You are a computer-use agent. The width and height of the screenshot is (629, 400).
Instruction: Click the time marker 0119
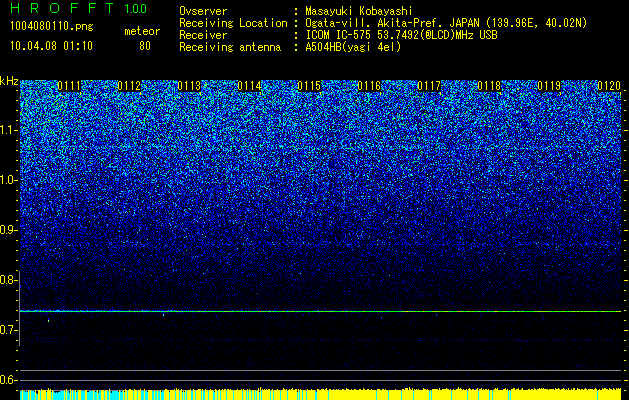[549, 86]
